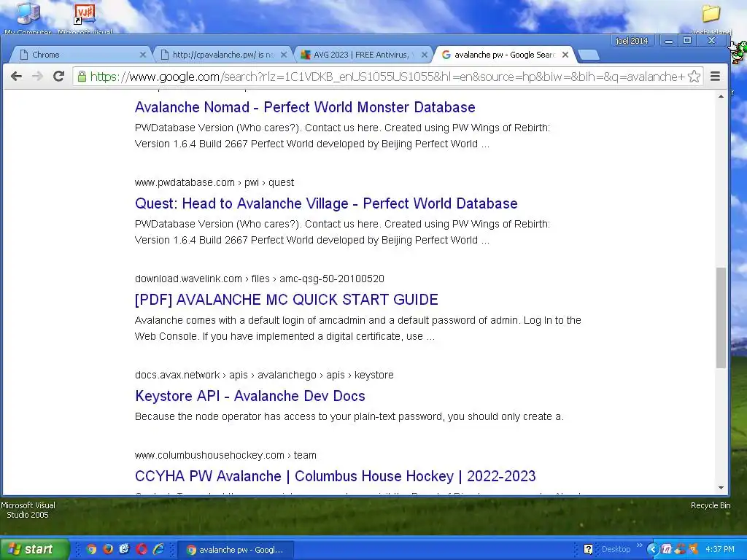Open AVALANCHE MC QUICK START GUIDE PDF link
747x560 pixels.
286,300
